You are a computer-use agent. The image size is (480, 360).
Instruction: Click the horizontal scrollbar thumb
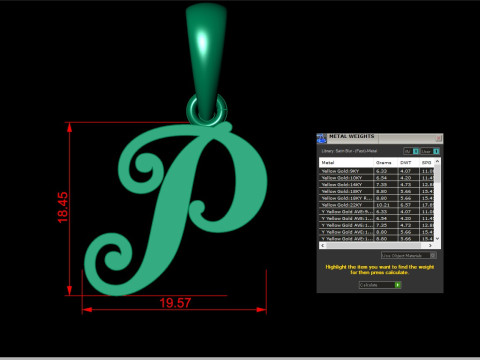373,245
